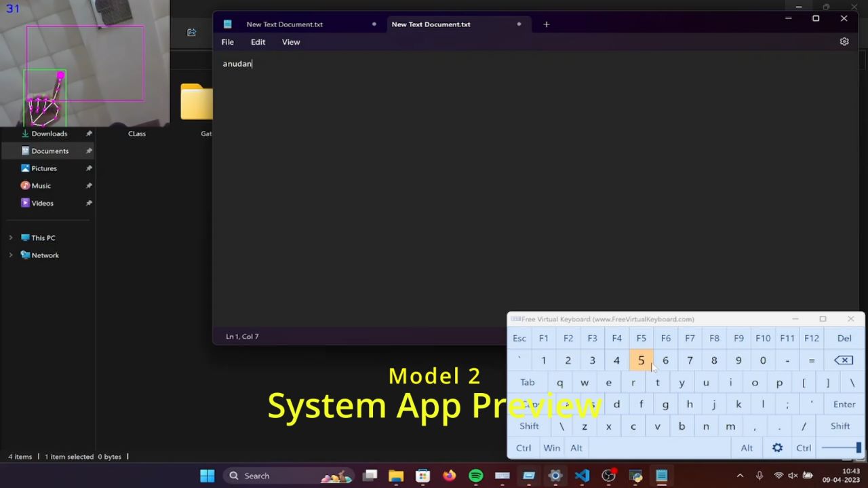Screen dimensions: 868x488
Task: Click the 'Ln 1, Col 7' status text
Action: [242, 337]
